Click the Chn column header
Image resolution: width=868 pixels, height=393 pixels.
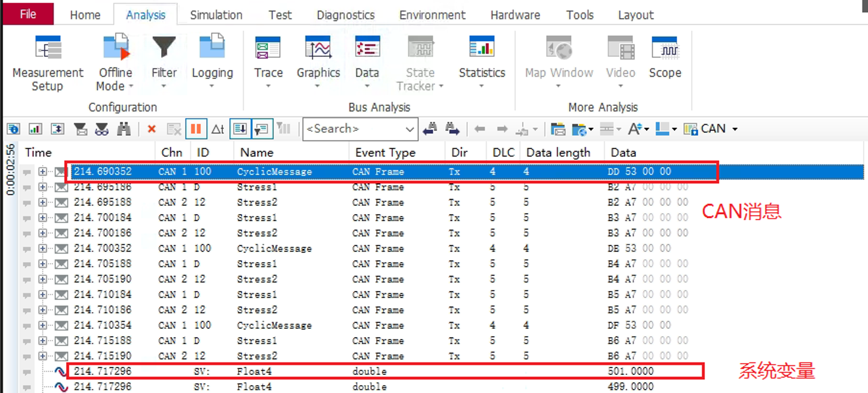coord(172,152)
